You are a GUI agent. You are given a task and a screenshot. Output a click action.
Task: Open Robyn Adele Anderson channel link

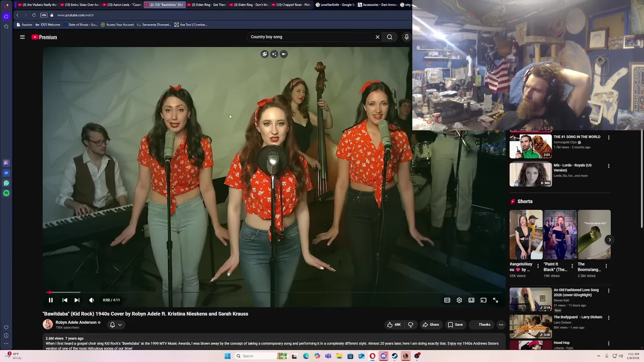pos(76,323)
